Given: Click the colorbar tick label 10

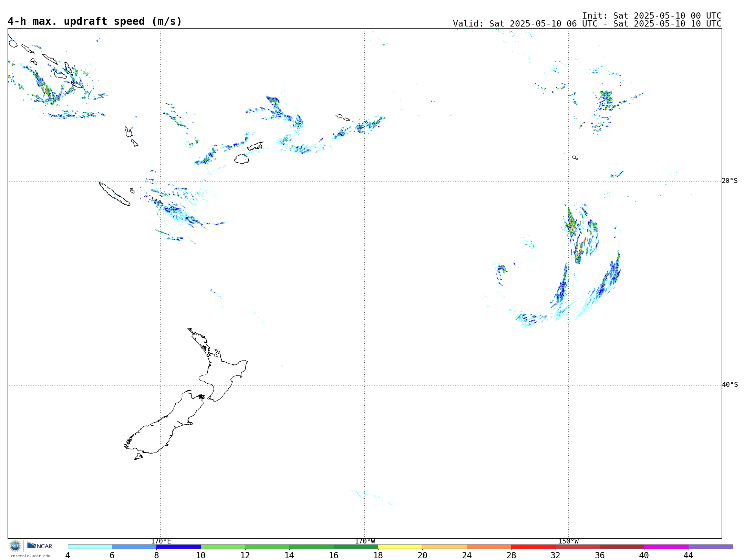Looking at the screenshot, I should tap(201, 556).
